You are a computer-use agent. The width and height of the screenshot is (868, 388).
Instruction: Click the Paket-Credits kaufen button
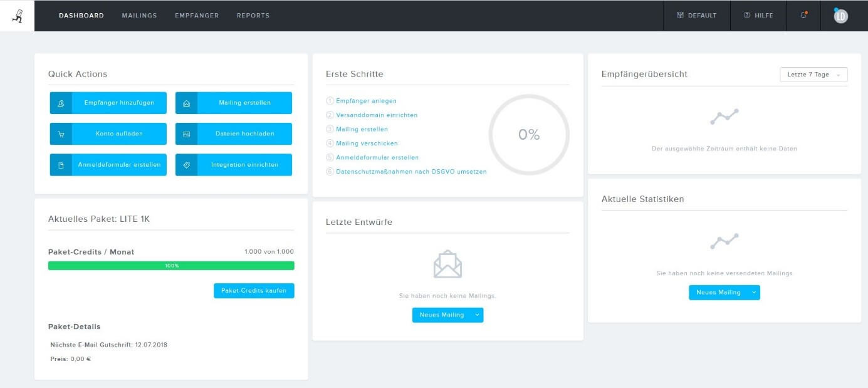(254, 290)
